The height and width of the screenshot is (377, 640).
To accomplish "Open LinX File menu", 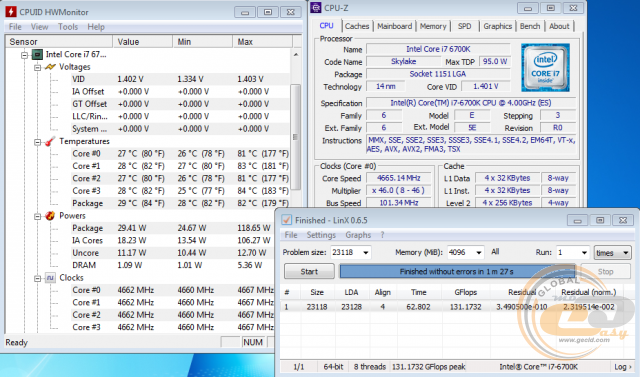I will [291, 235].
